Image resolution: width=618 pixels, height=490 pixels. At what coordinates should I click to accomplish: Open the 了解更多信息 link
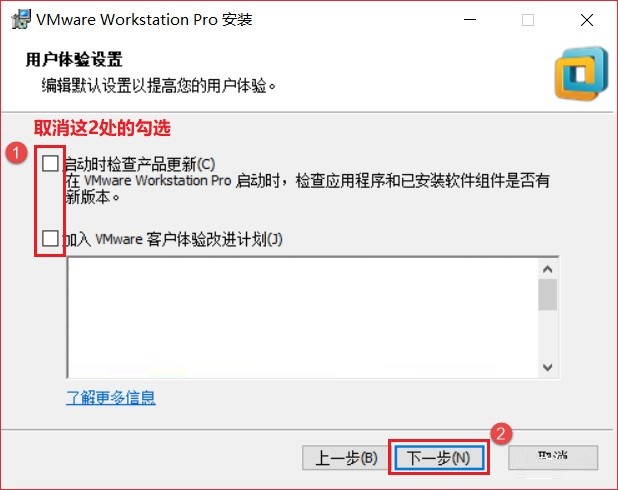point(111,397)
